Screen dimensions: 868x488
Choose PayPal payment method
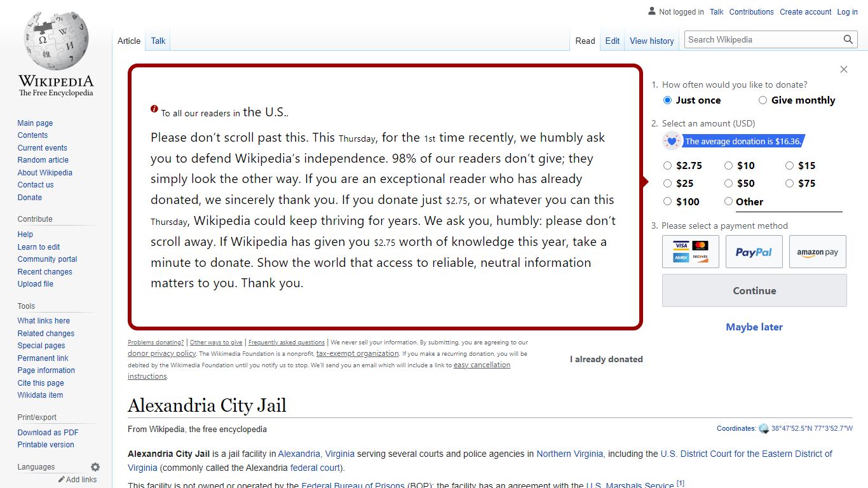pyautogui.click(x=754, y=252)
